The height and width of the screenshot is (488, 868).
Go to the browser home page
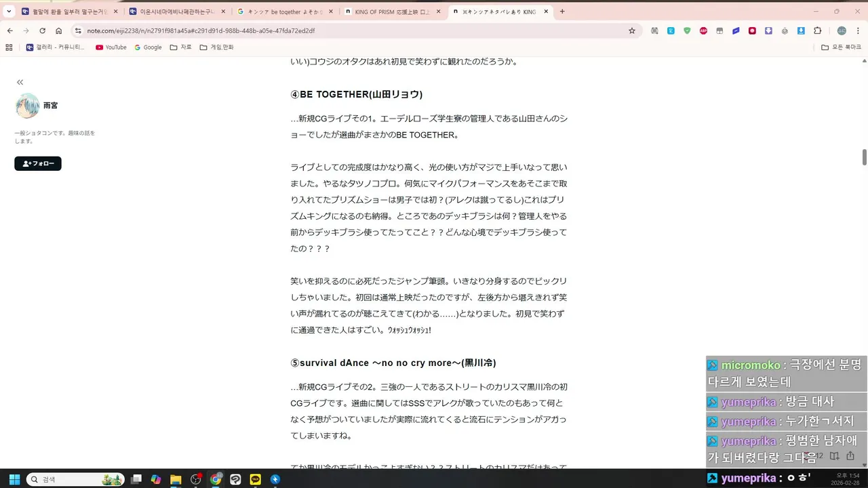[59, 30]
